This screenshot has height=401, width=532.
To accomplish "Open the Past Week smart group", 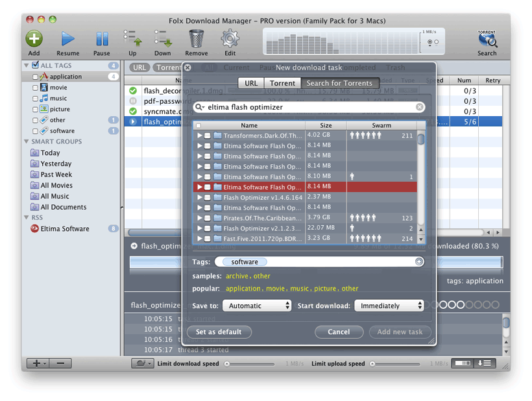I will click(51, 175).
